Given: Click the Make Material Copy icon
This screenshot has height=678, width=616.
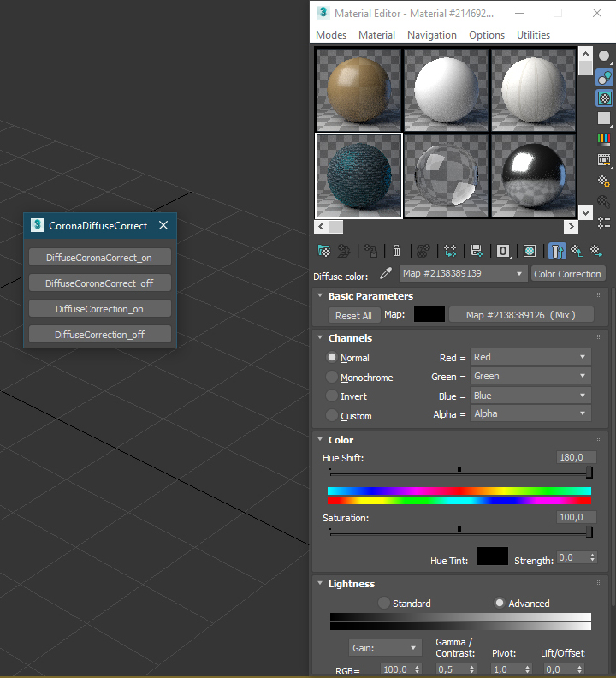Looking at the screenshot, I should point(423,251).
